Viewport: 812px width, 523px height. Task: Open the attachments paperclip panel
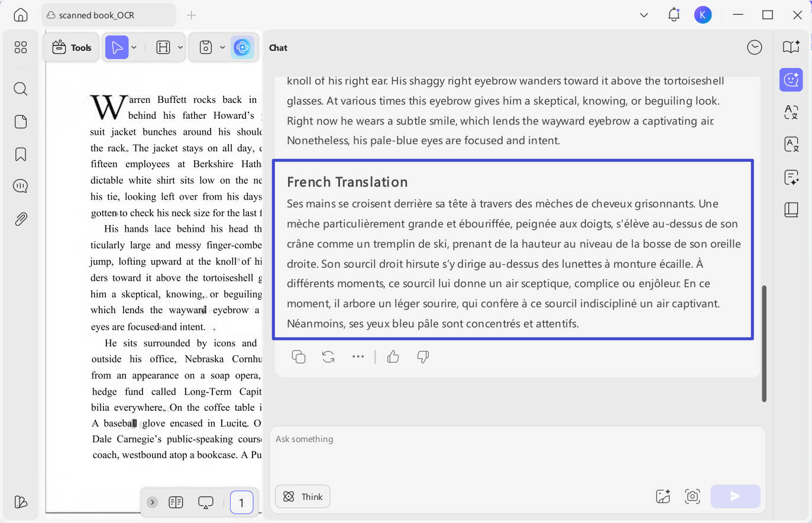click(21, 219)
